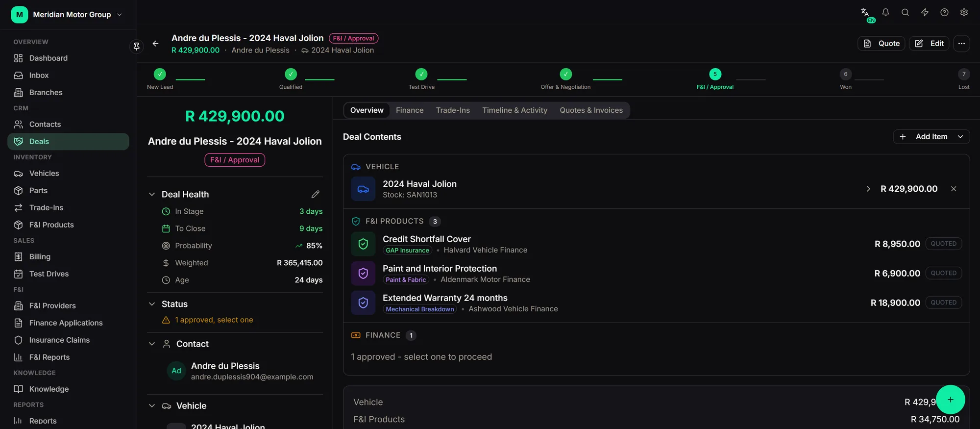Go to Vehicles inventory
This screenshot has height=429, width=980.
tap(68, 174)
